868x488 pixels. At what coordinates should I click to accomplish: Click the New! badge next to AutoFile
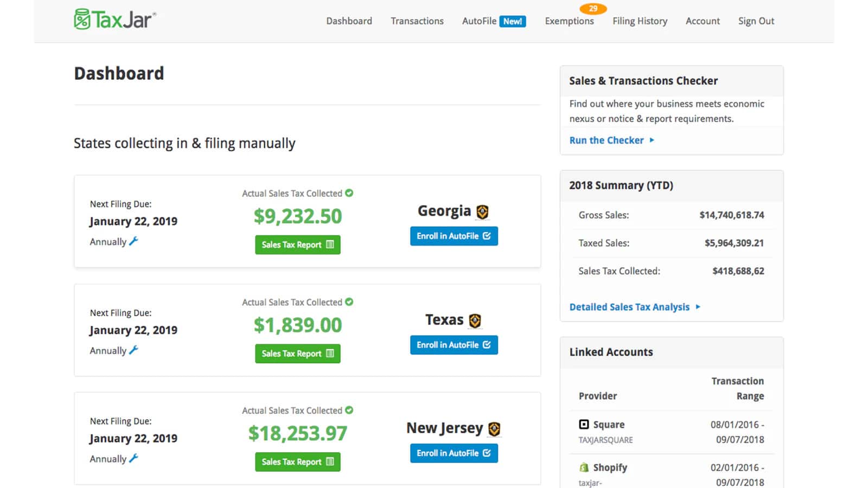[513, 21]
